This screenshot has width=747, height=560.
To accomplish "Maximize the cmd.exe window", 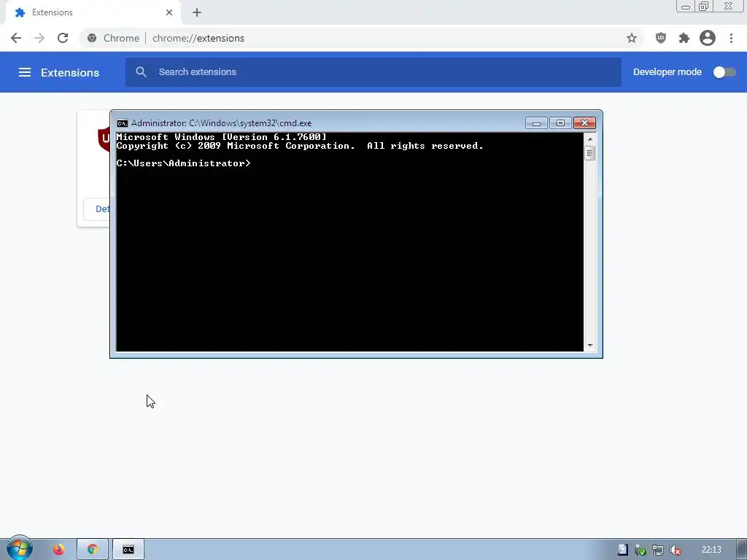I will pyautogui.click(x=560, y=123).
